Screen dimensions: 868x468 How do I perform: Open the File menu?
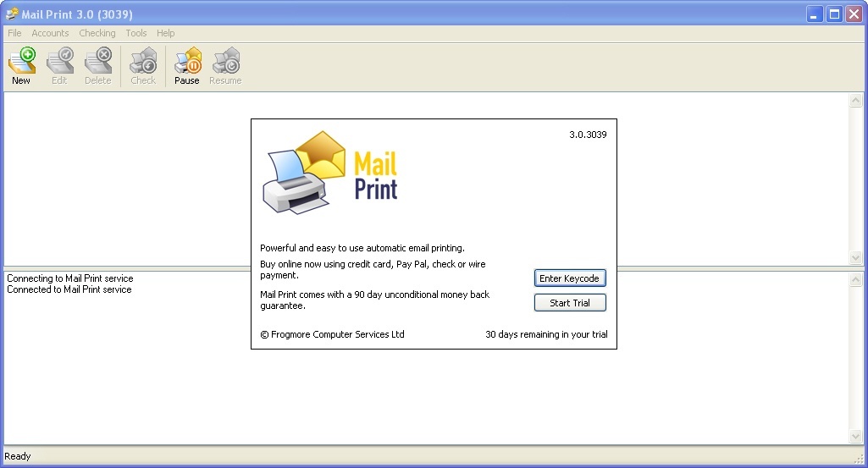[x=14, y=33]
